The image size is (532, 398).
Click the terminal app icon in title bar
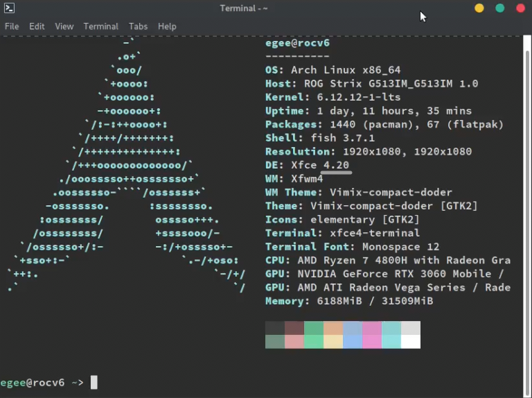[9, 8]
